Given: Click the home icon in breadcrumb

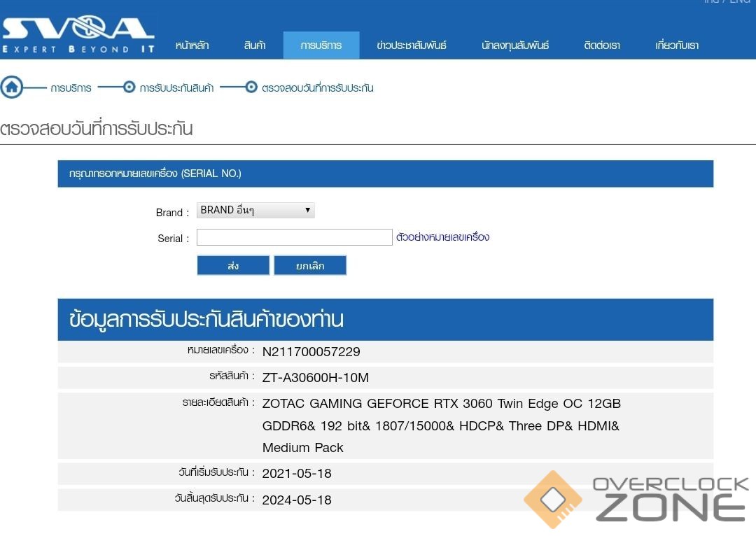Looking at the screenshot, I should click(12, 87).
